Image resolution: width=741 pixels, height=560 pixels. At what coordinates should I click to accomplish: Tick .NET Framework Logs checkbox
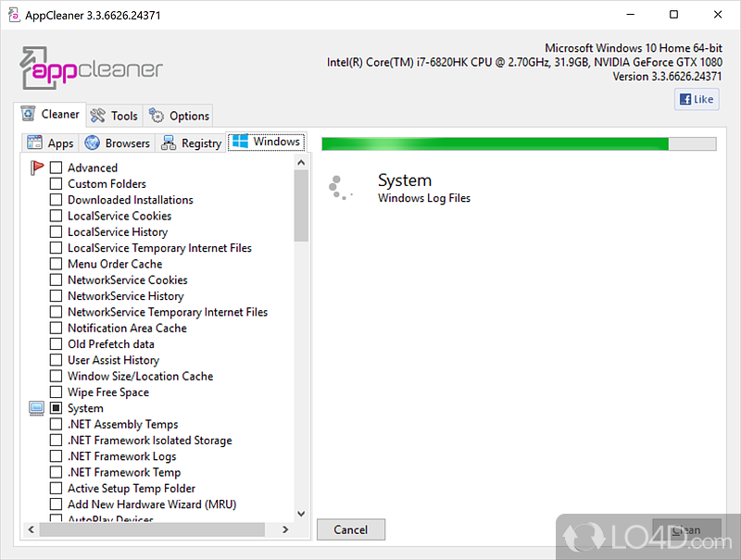tap(56, 456)
